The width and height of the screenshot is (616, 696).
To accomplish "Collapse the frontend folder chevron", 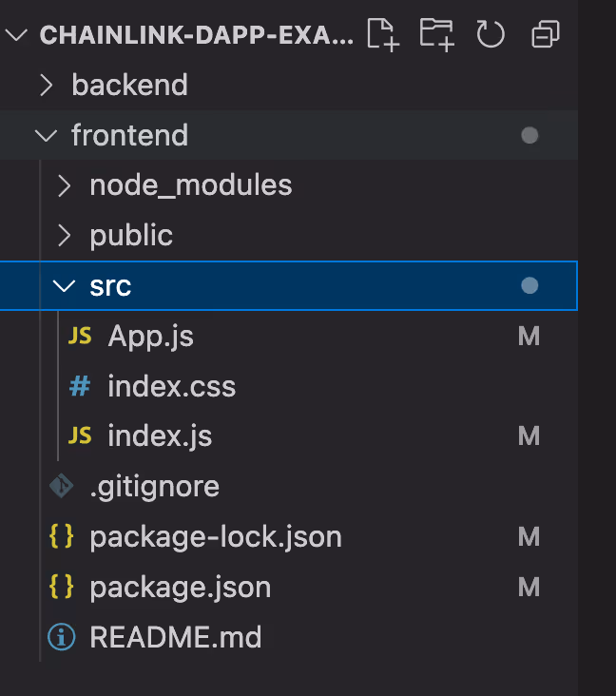I will pos(47,135).
